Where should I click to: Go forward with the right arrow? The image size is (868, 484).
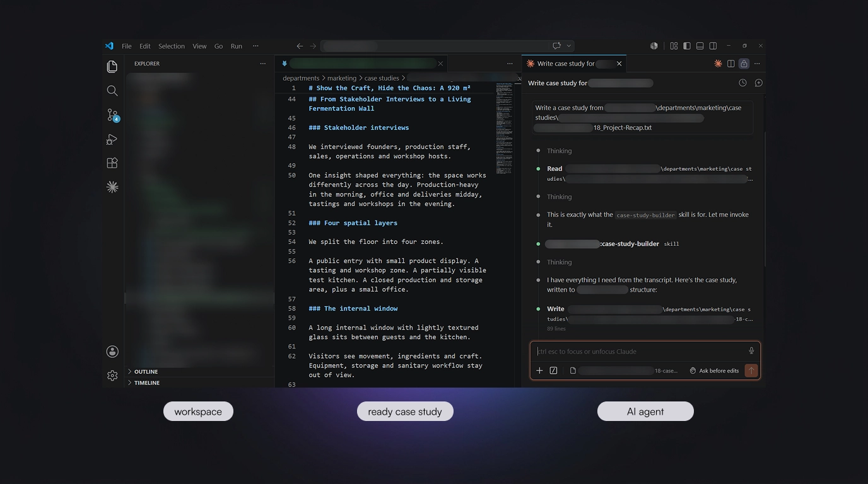[313, 46]
